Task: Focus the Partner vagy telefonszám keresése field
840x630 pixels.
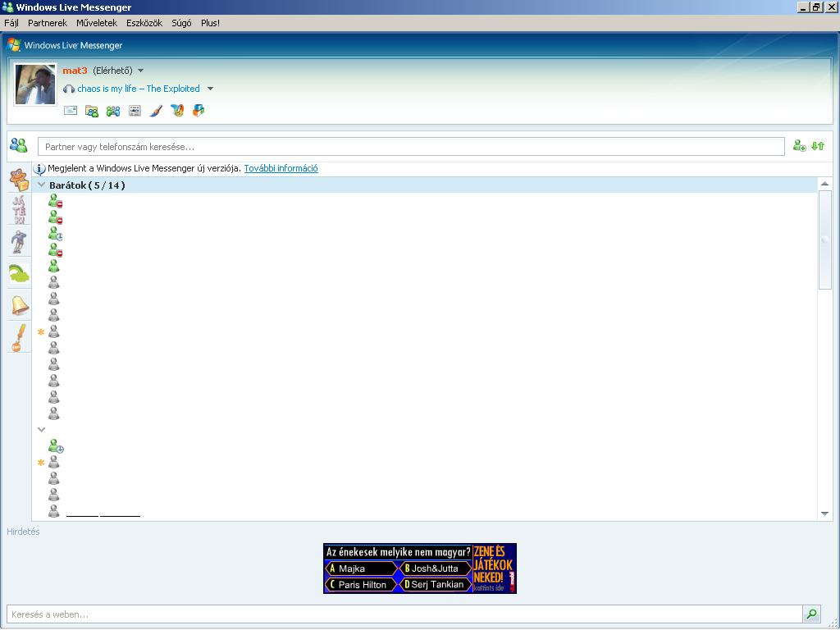Action: pos(411,147)
